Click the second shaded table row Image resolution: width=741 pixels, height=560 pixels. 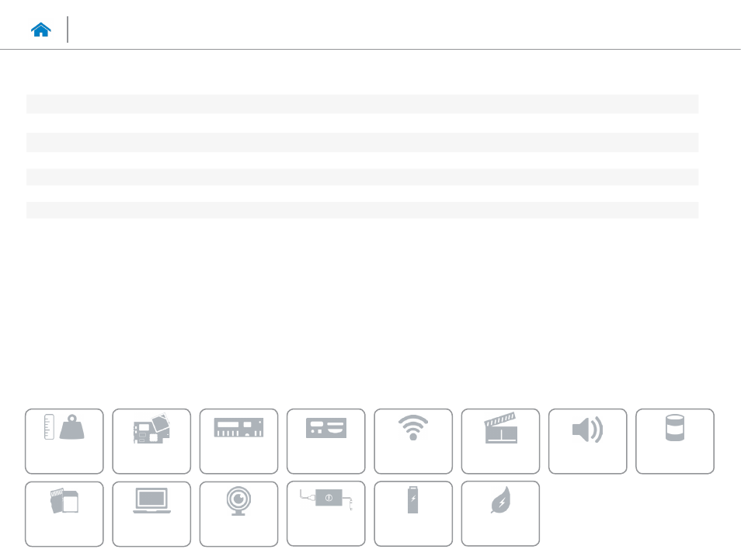(x=363, y=142)
